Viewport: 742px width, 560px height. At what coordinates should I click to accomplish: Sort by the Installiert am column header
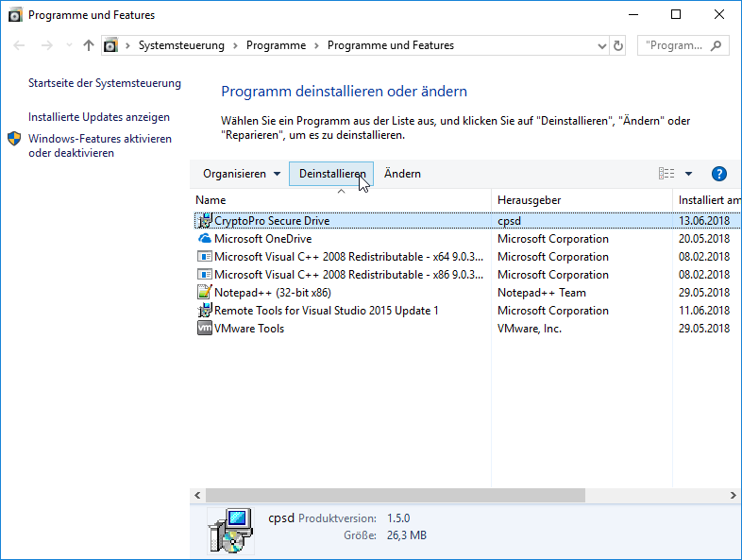pyautogui.click(x=707, y=200)
